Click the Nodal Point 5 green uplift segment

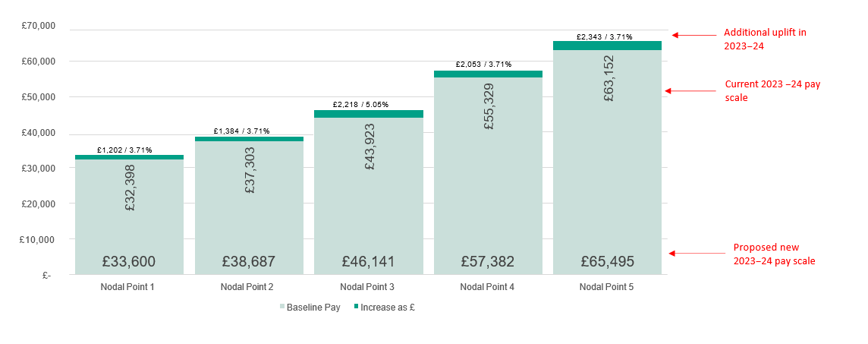coord(607,46)
